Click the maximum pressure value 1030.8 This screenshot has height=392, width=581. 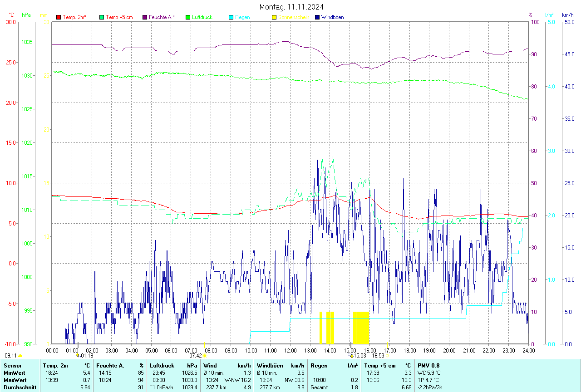(x=189, y=380)
